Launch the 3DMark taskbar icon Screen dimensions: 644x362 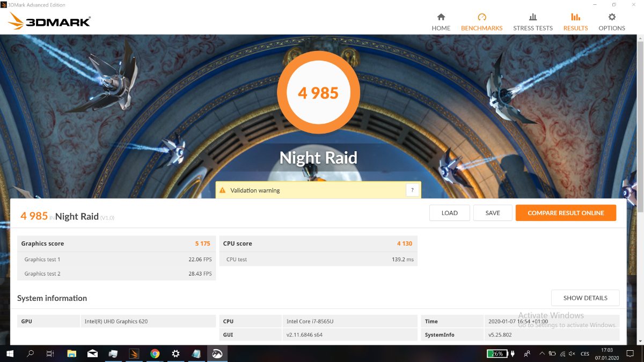[x=134, y=353]
